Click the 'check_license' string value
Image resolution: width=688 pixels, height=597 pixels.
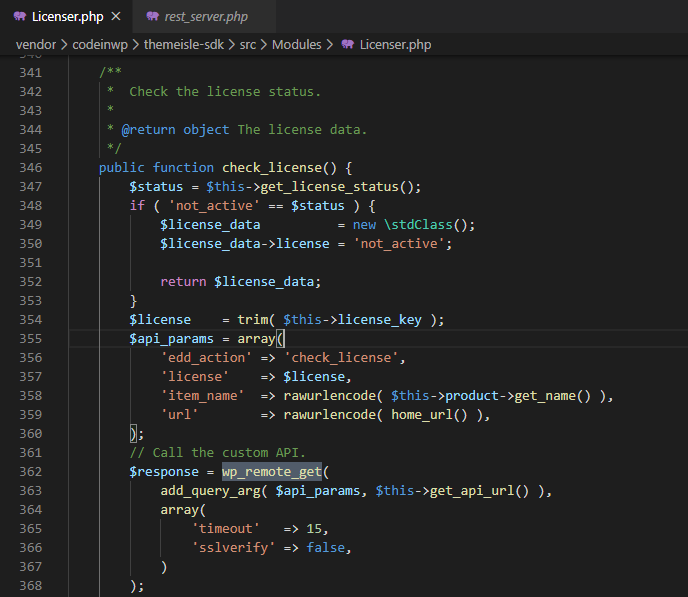coord(341,357)
